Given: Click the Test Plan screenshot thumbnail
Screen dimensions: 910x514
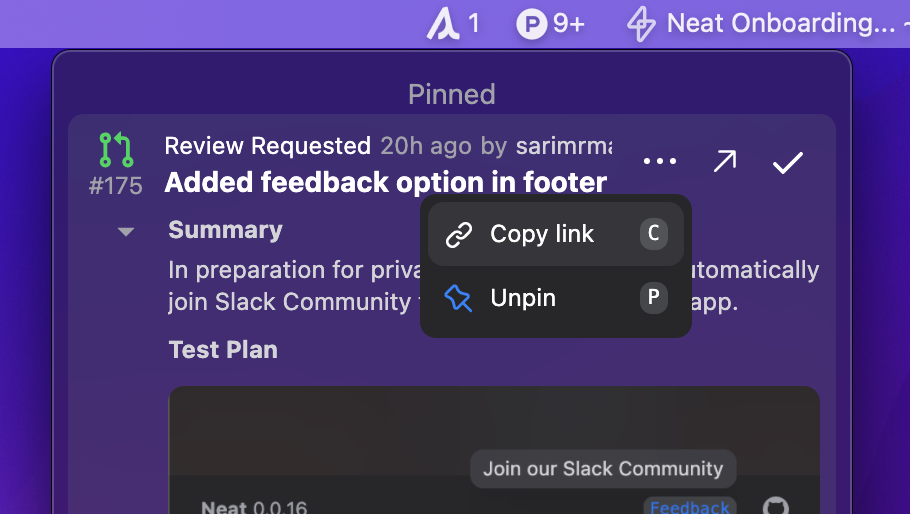Looking at the screenshot, I should (494, 450).
